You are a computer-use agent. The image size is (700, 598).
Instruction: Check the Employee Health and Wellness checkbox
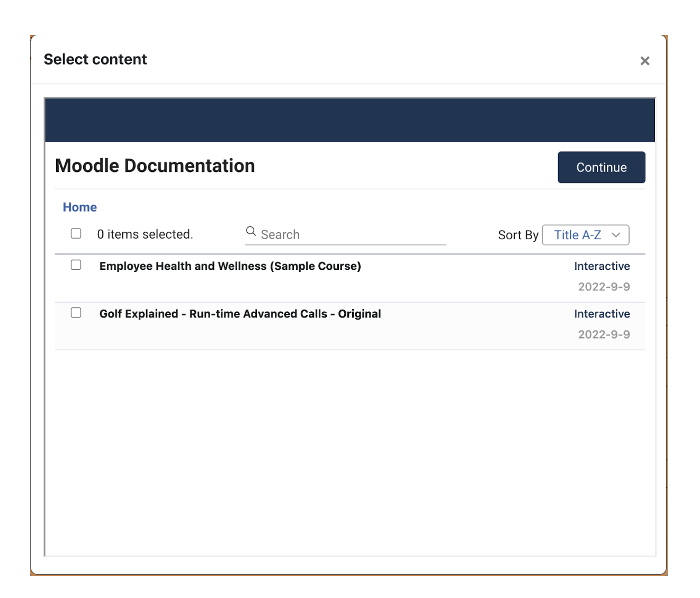76,265
